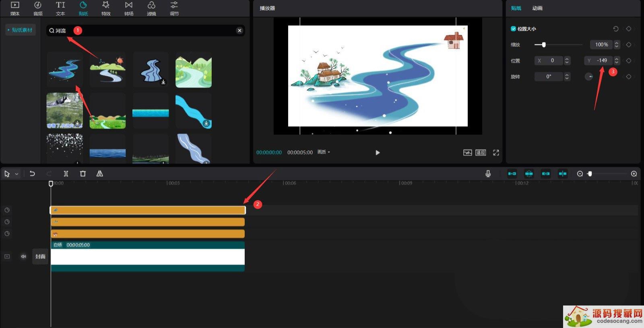Mute the main track audio

click(23, 256)
